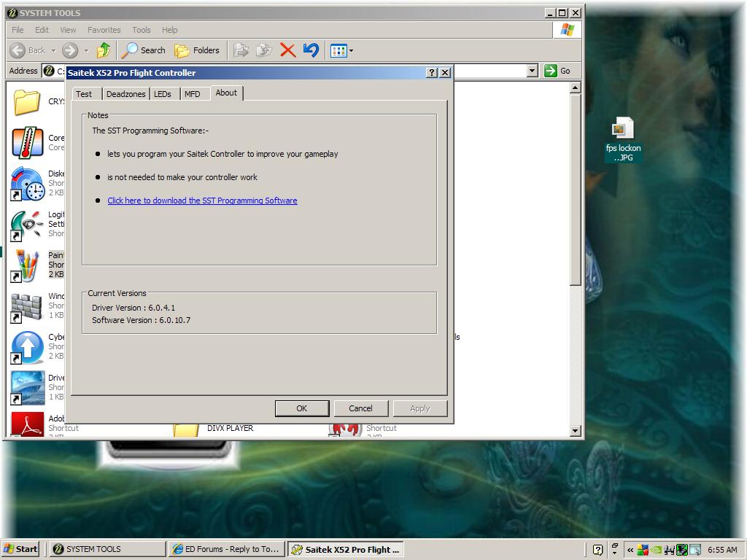The height and width of the screenshot is (560, 747).
Task: Click the help balloon icon on taskbar
Action: click(x=598, y=550)
